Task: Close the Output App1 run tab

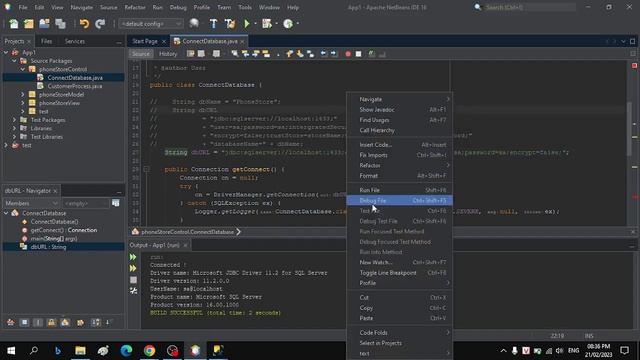Action: click(x=185, y=245)
